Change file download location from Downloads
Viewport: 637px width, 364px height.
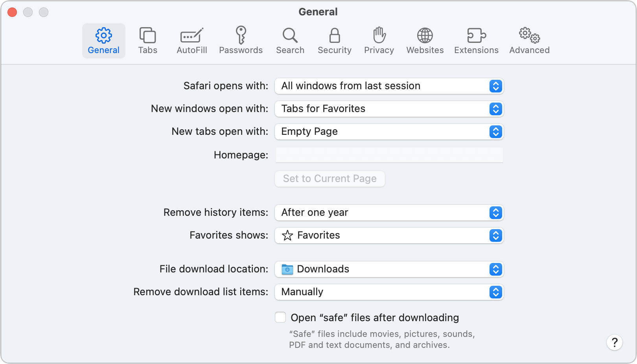coord(389,269)
